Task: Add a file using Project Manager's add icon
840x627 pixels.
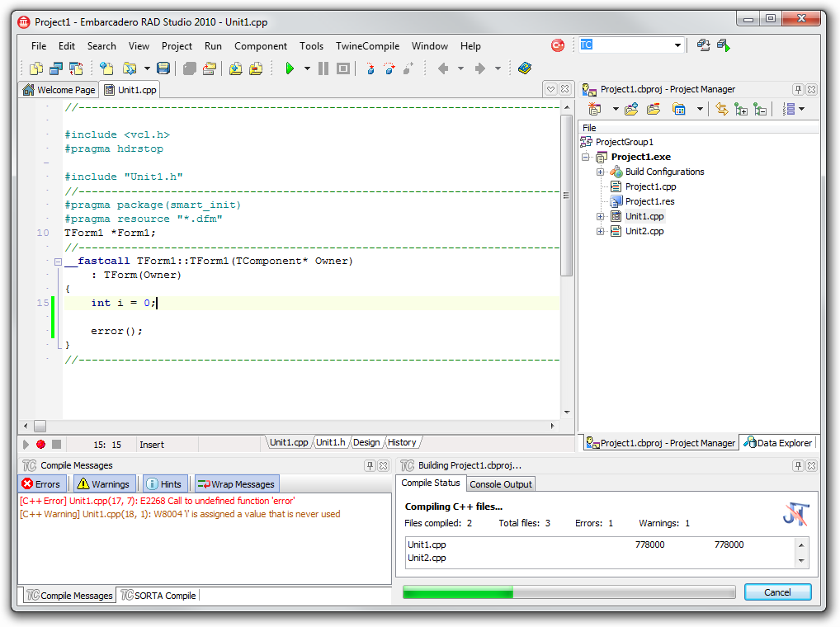Action: (630, 108)
